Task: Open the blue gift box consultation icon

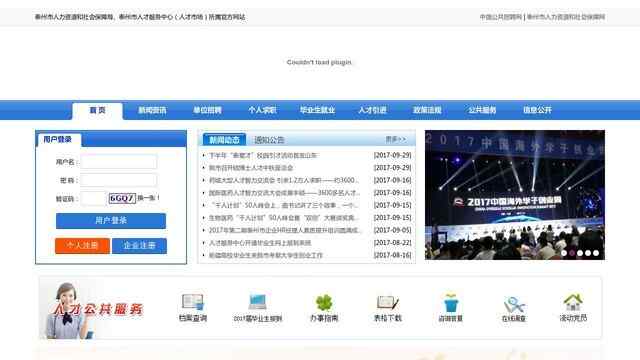Action: pos(451,308)
